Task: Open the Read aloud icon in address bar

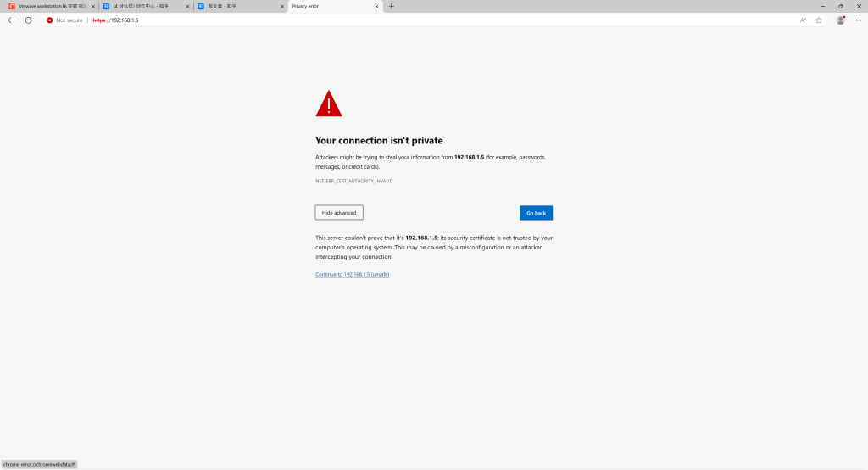Action: point(803,20)
